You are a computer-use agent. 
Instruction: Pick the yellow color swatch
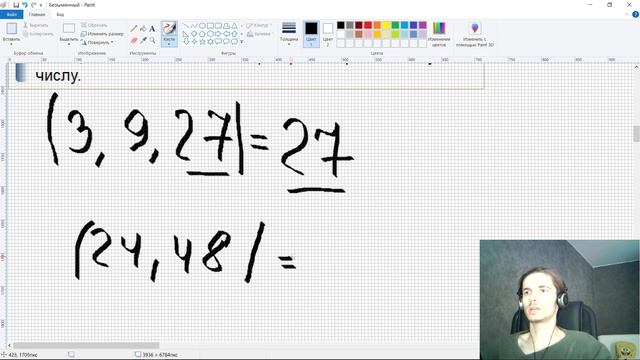pos(386,25)
